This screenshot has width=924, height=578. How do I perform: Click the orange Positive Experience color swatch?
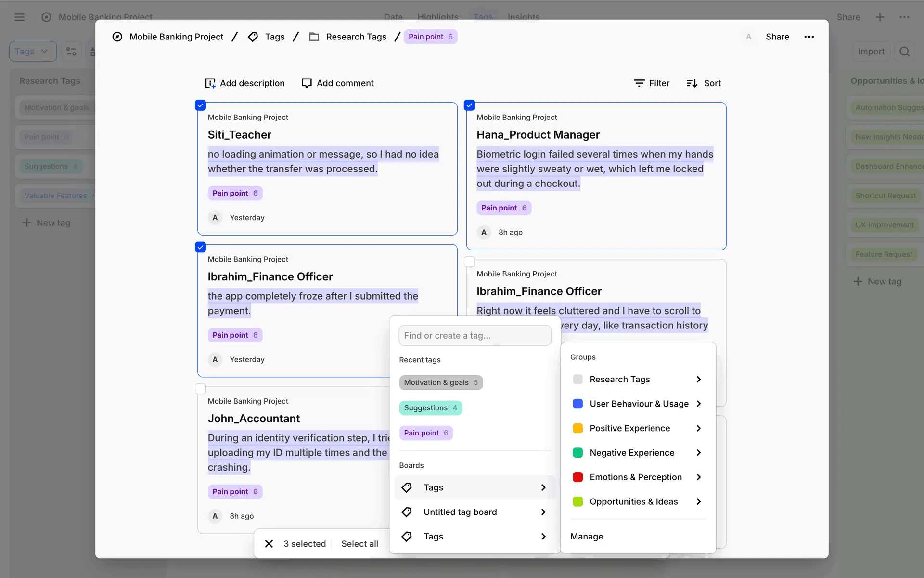(x=577, y=428)
